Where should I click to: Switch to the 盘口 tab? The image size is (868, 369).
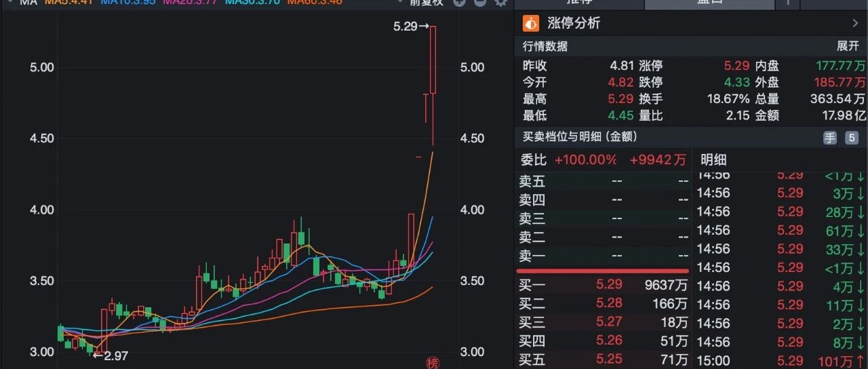coord(710,3)
